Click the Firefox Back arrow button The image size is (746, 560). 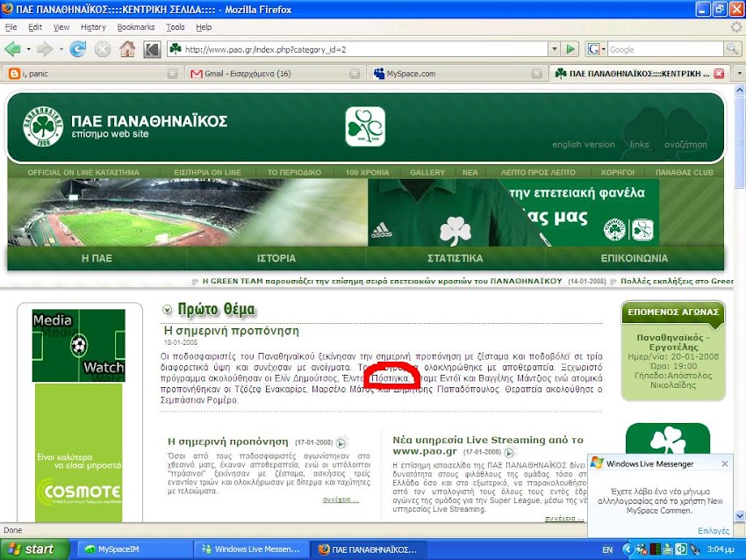tap(12, 49)
